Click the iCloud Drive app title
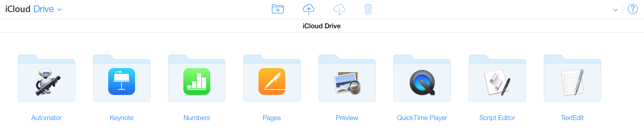The image size is (644, 133). (x=30, y=9)
